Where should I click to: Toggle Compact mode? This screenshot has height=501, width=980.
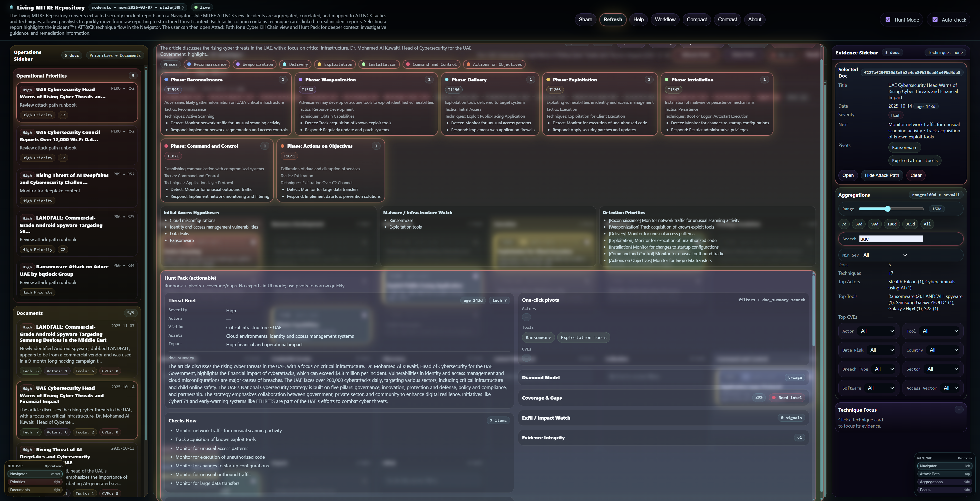click(x=696, y=20)
